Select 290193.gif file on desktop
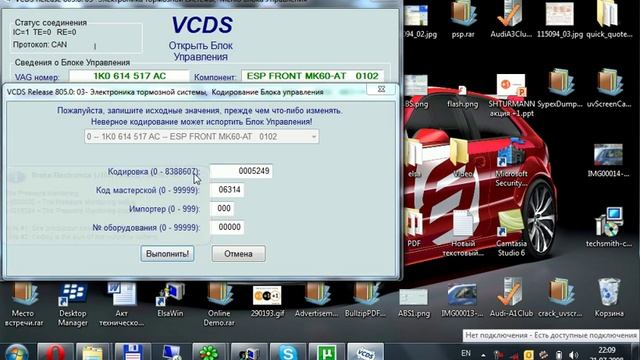 [x=267, y=301]
